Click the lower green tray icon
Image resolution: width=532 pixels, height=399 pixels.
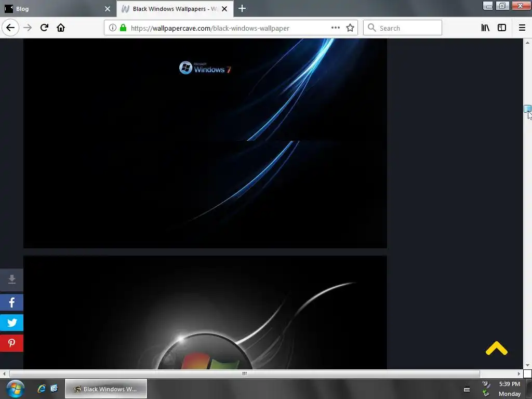point(486,393)
